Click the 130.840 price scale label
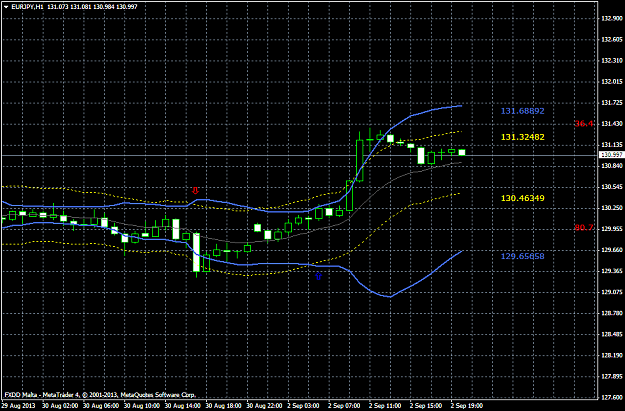This screenshot has height=411, width=625. click(x=612, y=166)
